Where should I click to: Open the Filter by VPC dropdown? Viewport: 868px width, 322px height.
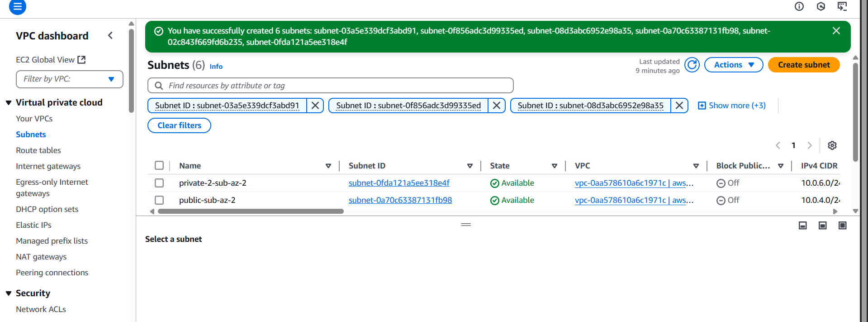click(x=70, y=79)
